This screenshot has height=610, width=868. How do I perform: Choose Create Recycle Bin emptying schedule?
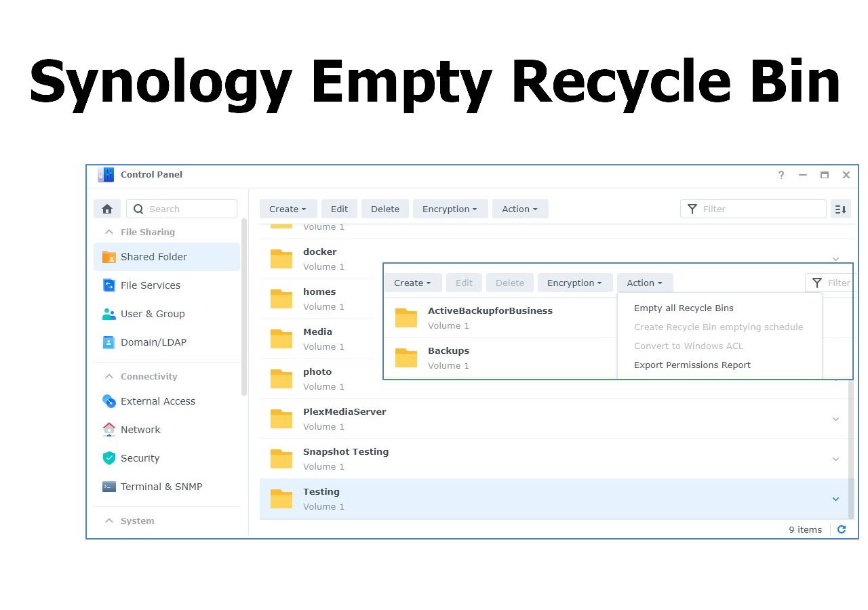click(x=719, y=327)
